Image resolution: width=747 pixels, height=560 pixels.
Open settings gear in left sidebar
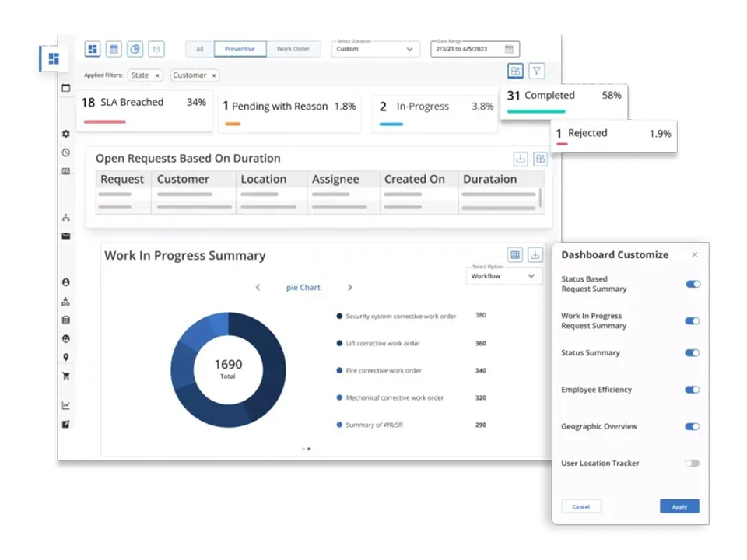point(66,134)
